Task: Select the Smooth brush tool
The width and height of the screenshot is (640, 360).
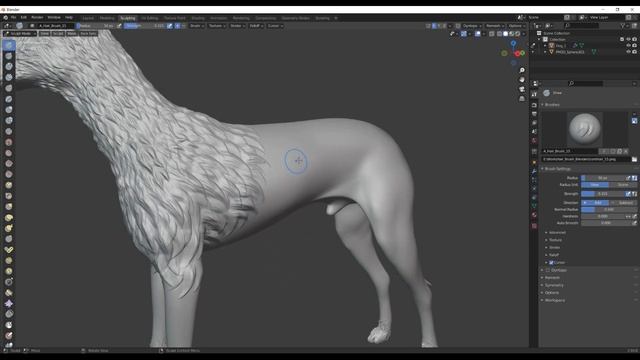Action: point(9,142)
